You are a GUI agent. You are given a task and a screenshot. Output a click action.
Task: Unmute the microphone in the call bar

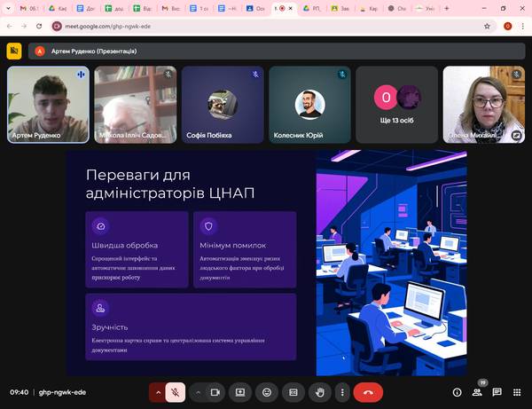coord(176,391)
